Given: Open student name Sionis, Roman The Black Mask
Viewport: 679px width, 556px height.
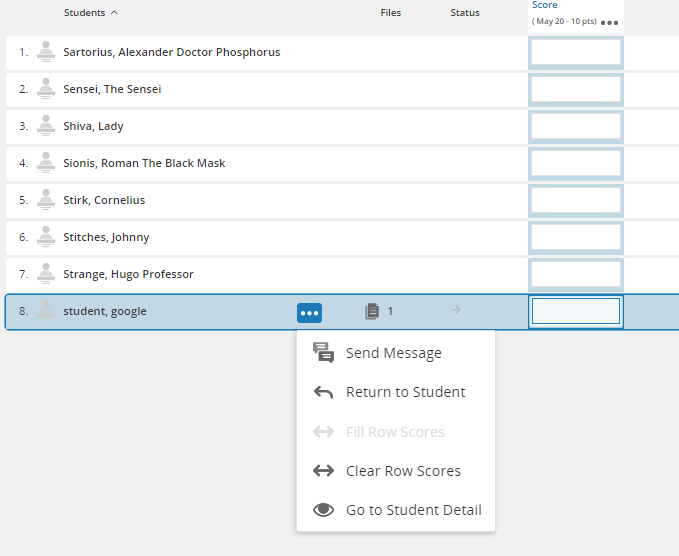Looking at the screenshot, I should point(144,163).
